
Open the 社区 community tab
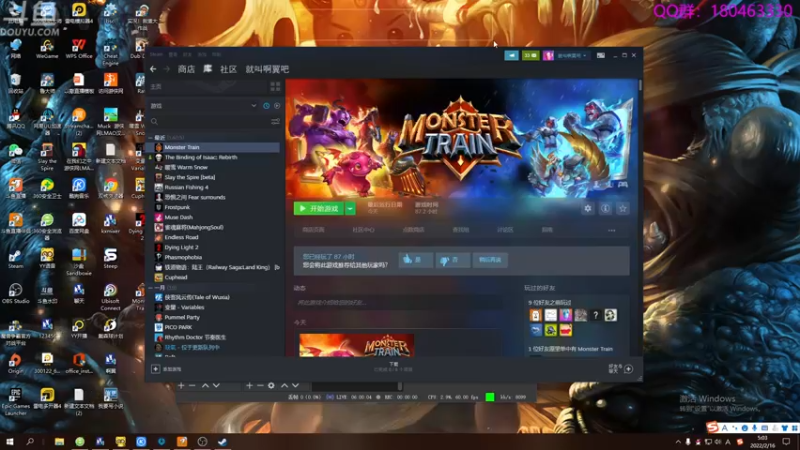pos(228,69)
